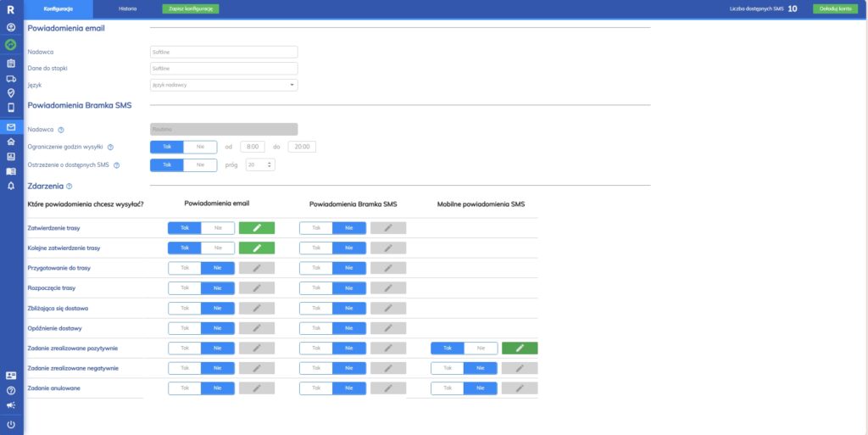Screen dimensions: 868x435
Task: Open the home icon in sidebar
Action: [11, 142]
